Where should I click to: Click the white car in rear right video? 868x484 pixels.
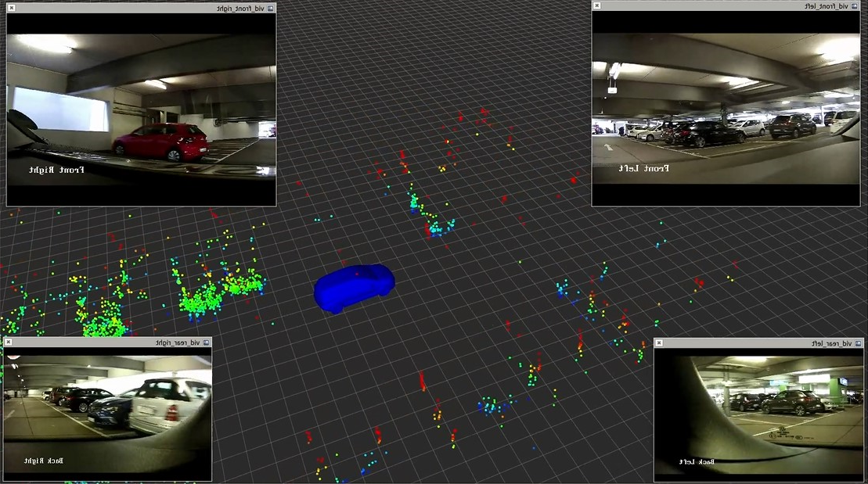(171, 403)
